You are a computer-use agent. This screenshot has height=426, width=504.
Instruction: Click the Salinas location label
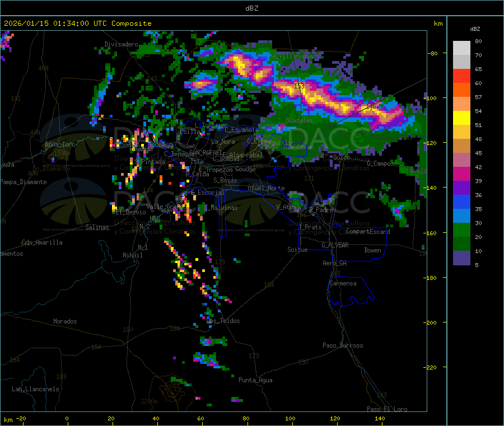[97, 227]
